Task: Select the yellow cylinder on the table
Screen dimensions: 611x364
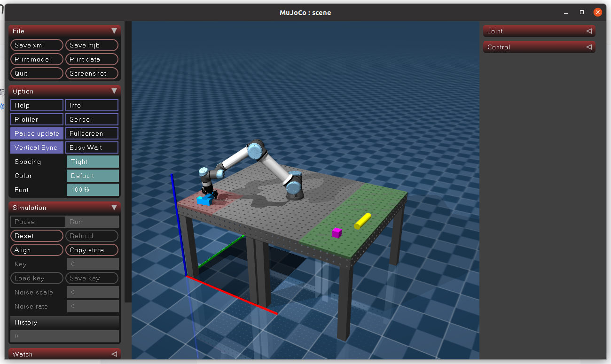Action: [x=362, y=221]
